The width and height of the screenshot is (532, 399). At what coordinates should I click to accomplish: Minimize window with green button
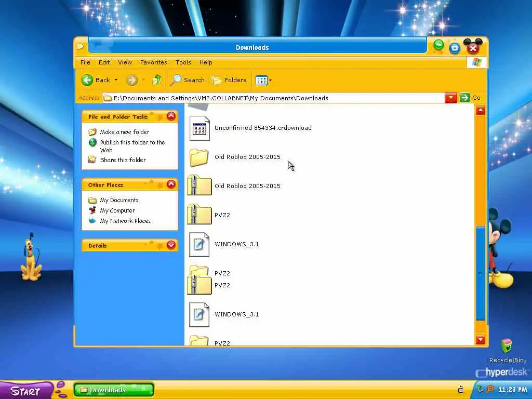(x=438, y=45)
